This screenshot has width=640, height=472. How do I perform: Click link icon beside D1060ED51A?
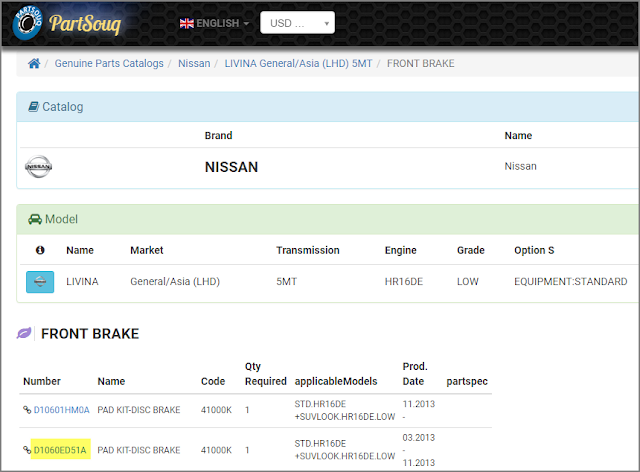pyautogui.click(x=27, y=450)
